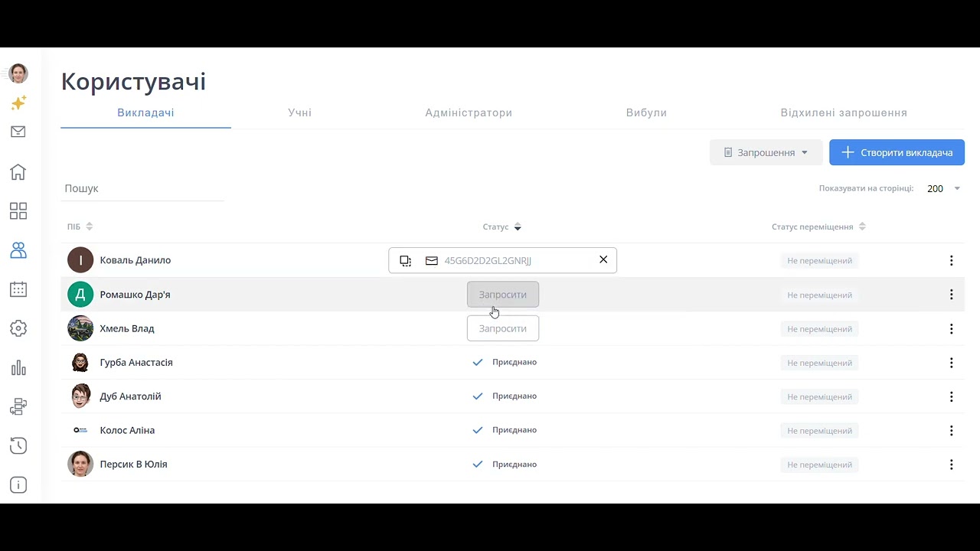Click the avatar of Гурба Анастасія
The image size is (980, 551).
tap(80, 362)
